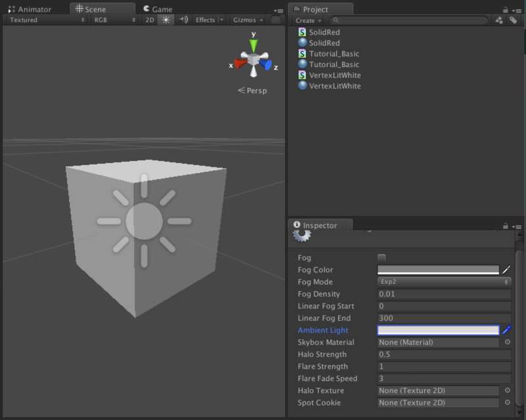The height and width of the screenshot is (420, 526).
Task: Toggle the Inspector panel lock
Action: point(505,226)
